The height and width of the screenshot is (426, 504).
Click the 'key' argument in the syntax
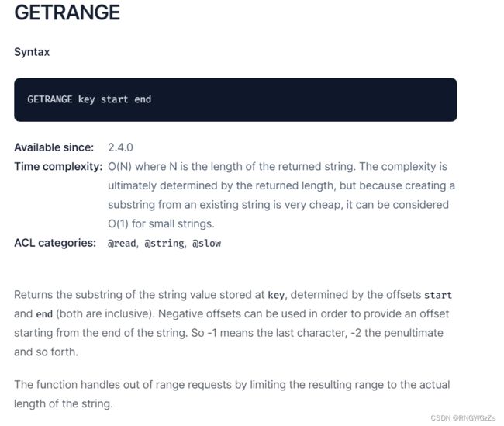[86, 99]
